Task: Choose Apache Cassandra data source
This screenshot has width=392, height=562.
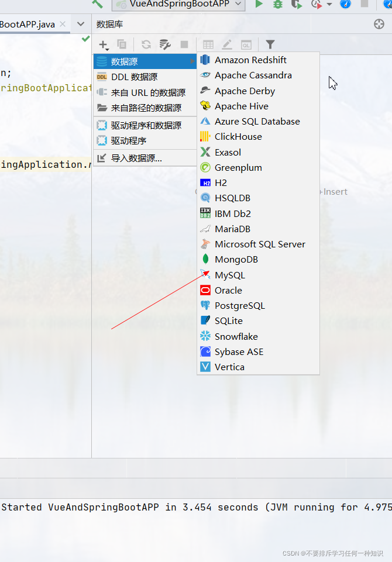Action: coord(258,75)
